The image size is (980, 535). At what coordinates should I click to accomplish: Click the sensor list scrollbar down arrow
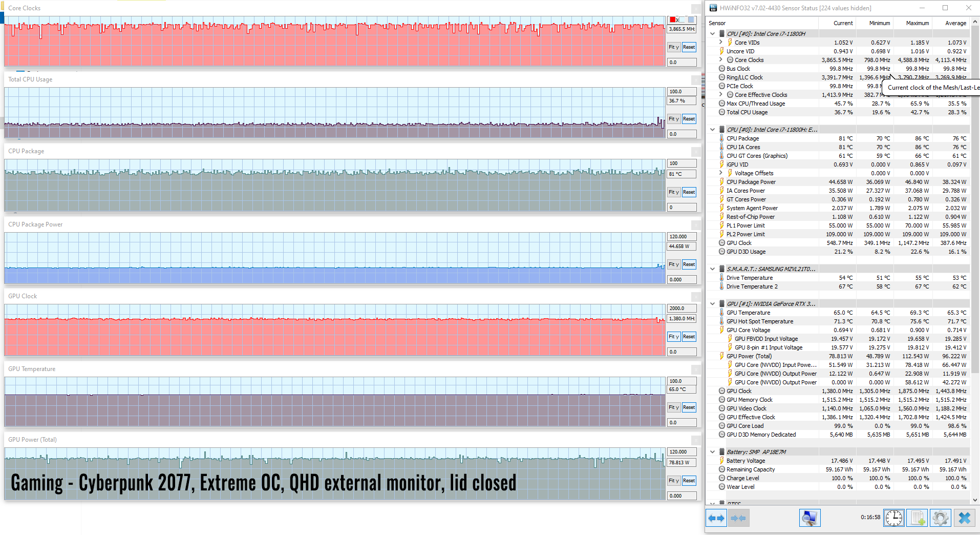pos(975,500)
